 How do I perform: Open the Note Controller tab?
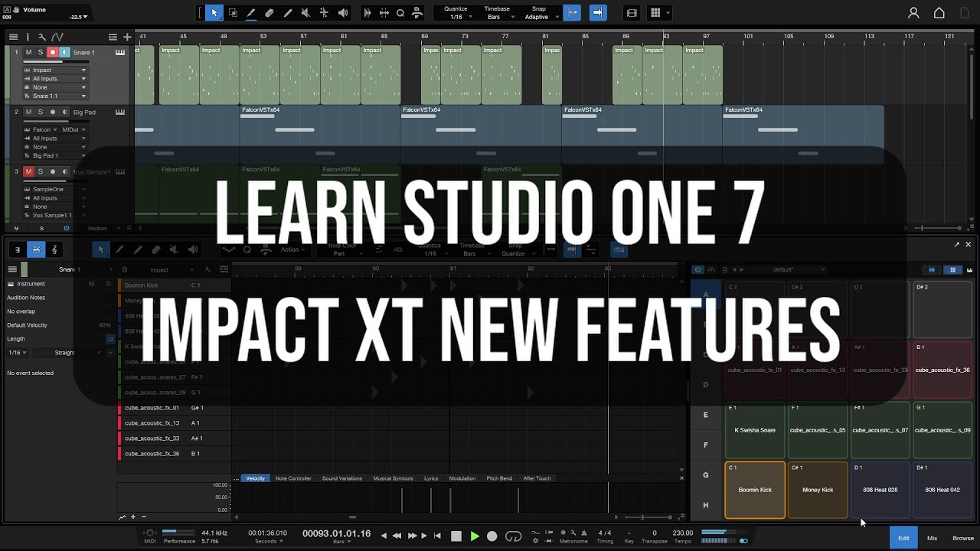293,478
